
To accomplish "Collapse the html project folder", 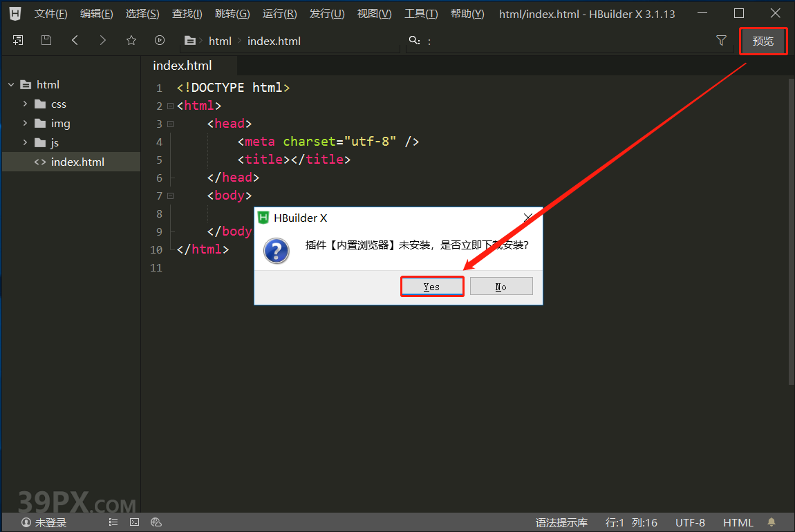I will point(10,84).
